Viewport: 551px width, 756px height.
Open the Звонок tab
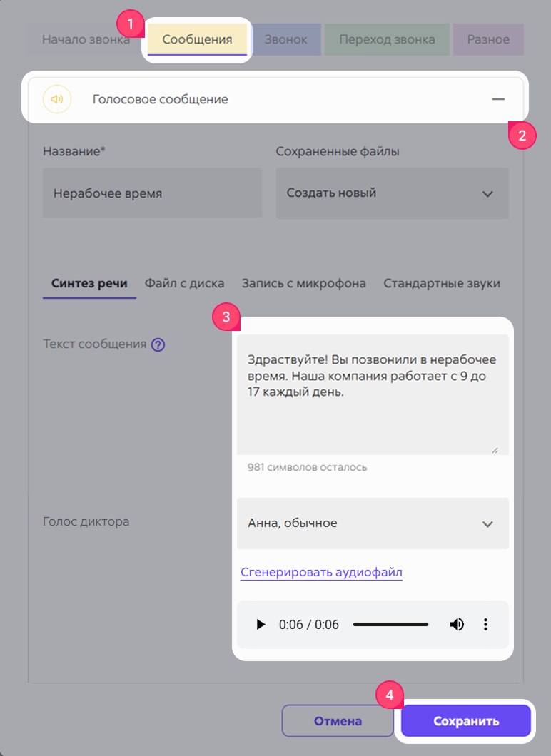coord(285,39)
